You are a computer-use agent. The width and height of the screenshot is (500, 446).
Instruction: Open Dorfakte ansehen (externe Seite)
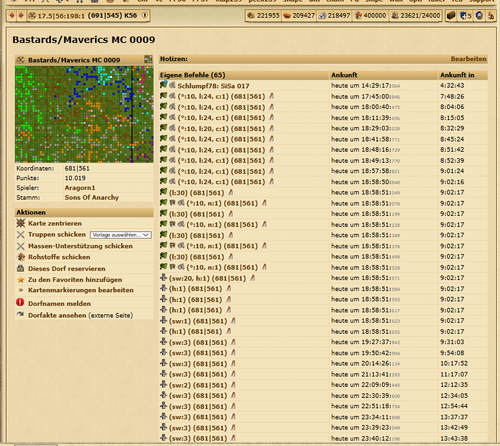80,315
